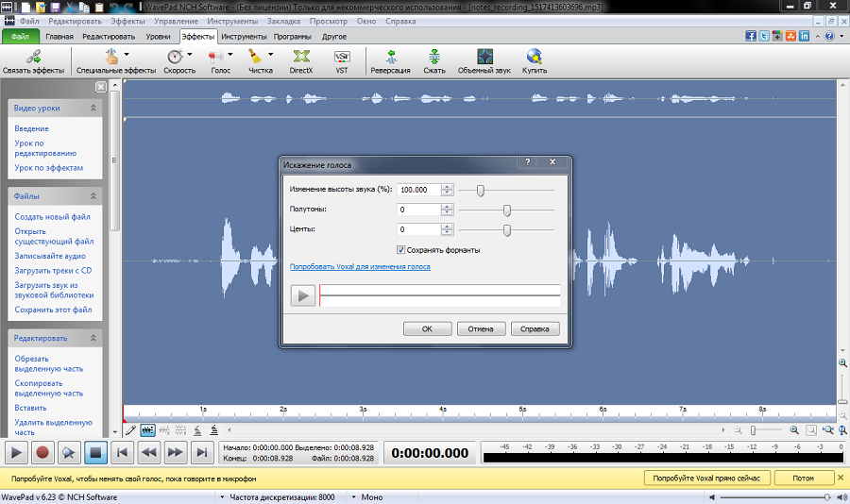Open Чистка dropdown arrow
The image size is (850, 504).
point(270,54)
